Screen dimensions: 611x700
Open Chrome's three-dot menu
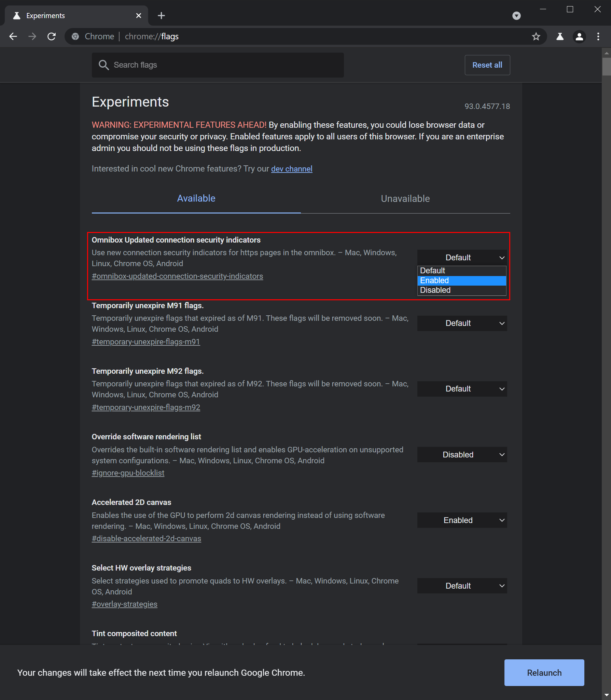click(x=598, y=37)
